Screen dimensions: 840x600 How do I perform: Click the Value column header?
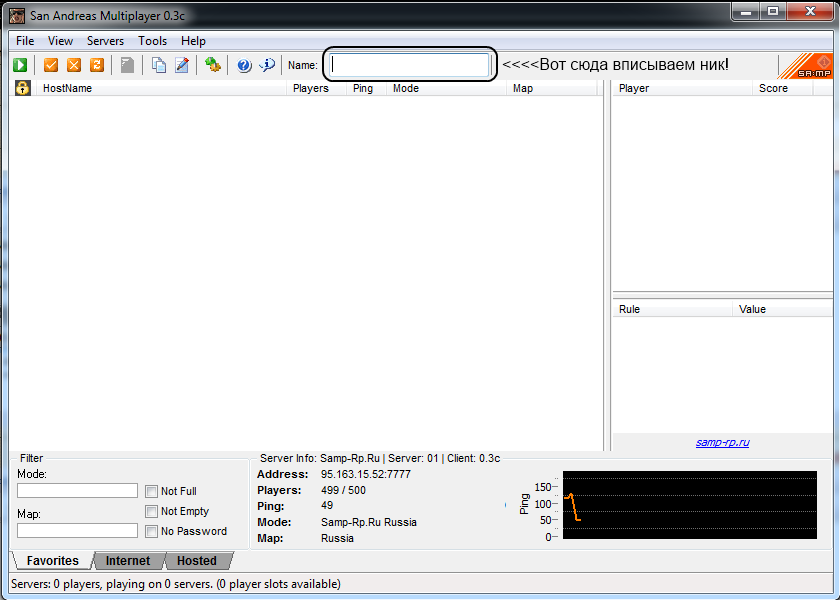pyautogui.click(x=783, y=309)
